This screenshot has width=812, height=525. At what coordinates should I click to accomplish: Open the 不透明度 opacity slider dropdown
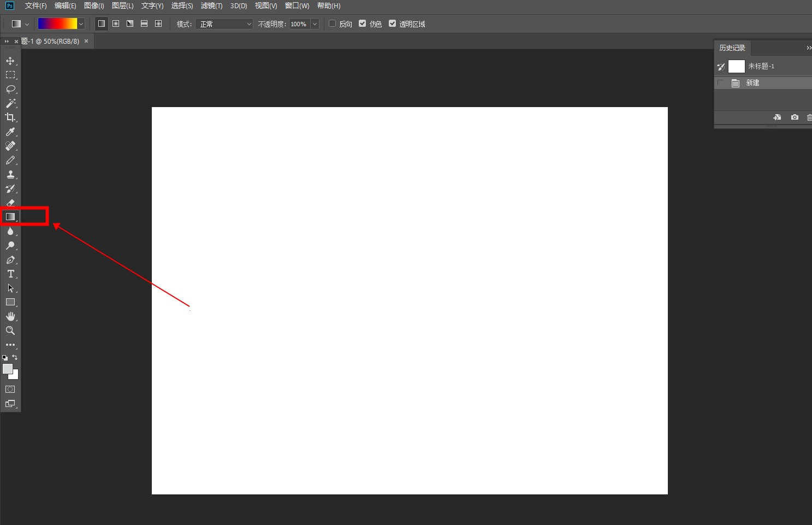(315, 24)
